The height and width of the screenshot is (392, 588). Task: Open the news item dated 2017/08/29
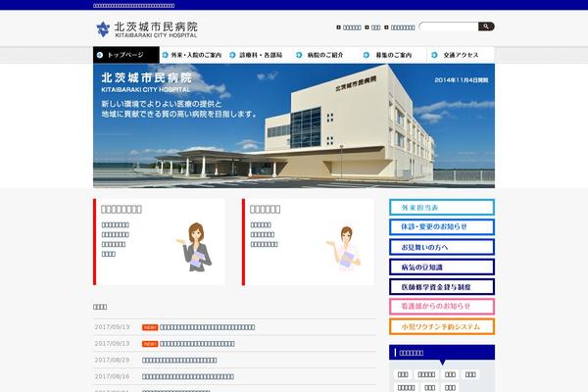tap(179, 360)
